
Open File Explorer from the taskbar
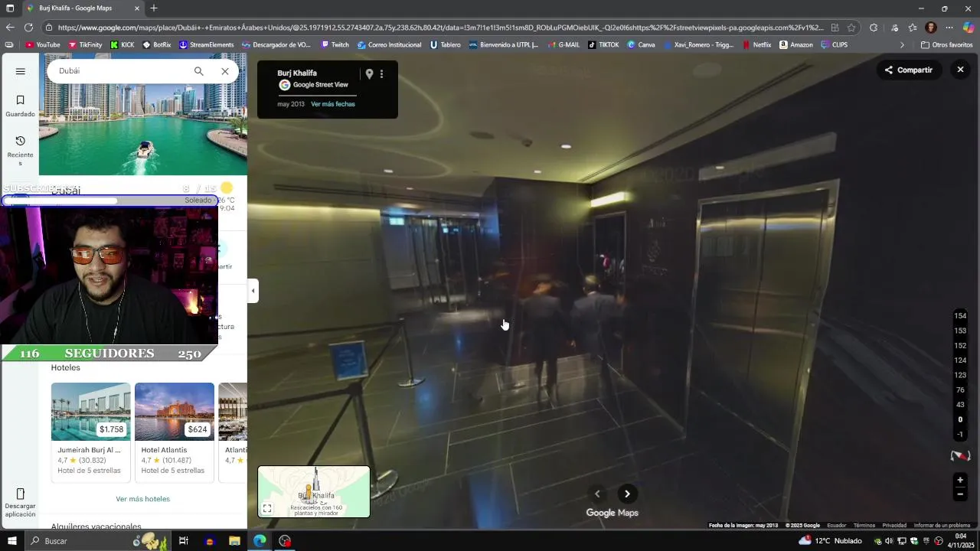click(234, 541)
